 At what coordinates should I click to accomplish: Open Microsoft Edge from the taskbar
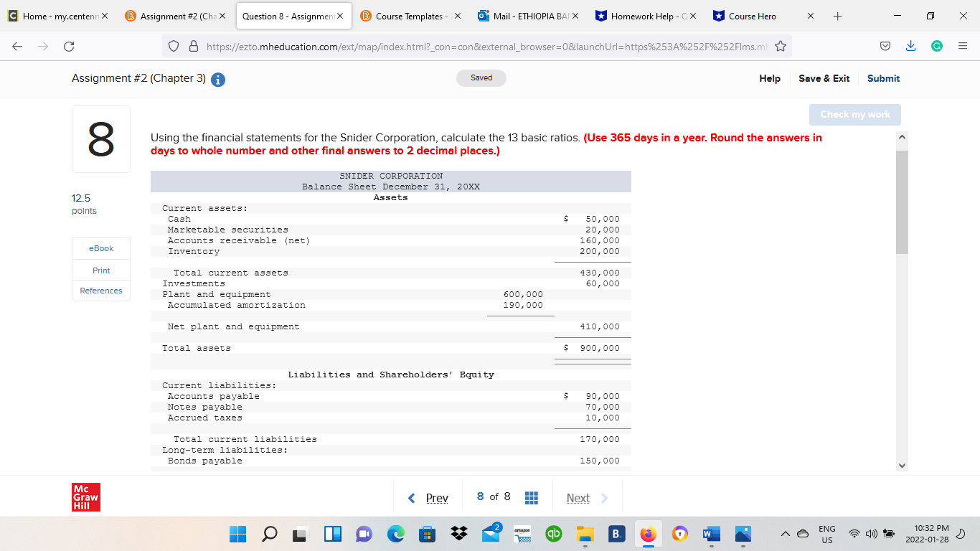396,534
